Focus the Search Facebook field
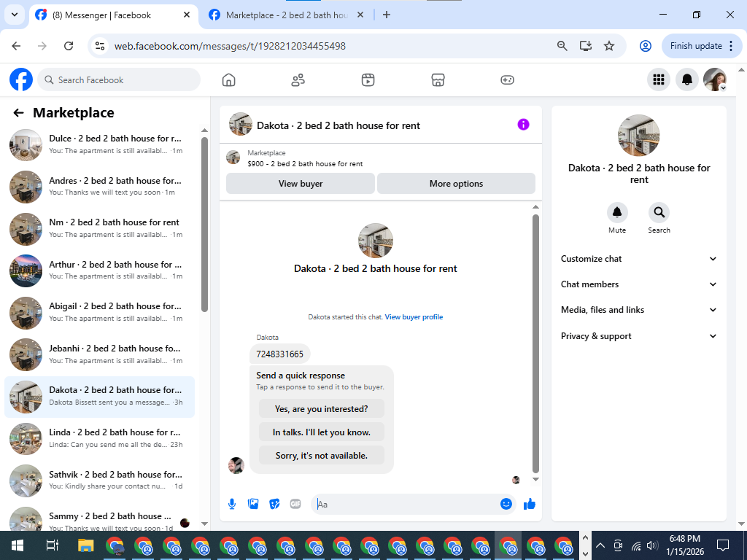 [x=119, y=79]
